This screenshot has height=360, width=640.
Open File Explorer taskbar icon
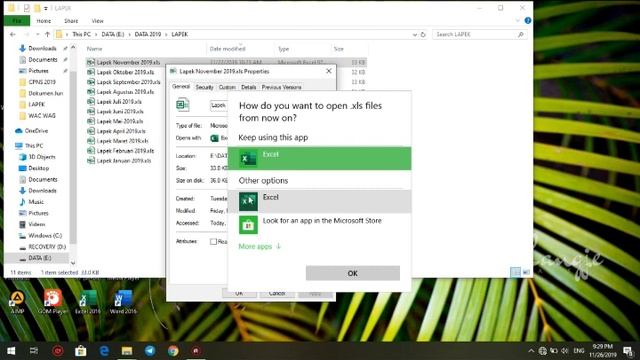click(127, 351)
